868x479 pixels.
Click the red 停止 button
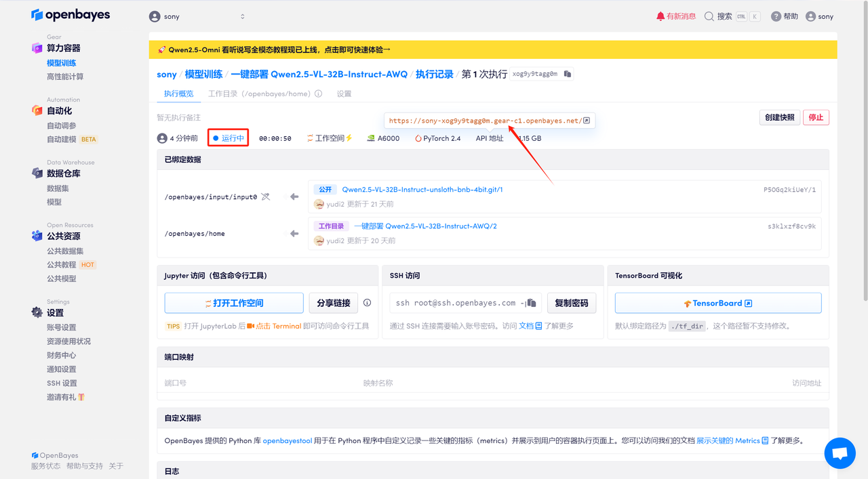coord(816,117)
